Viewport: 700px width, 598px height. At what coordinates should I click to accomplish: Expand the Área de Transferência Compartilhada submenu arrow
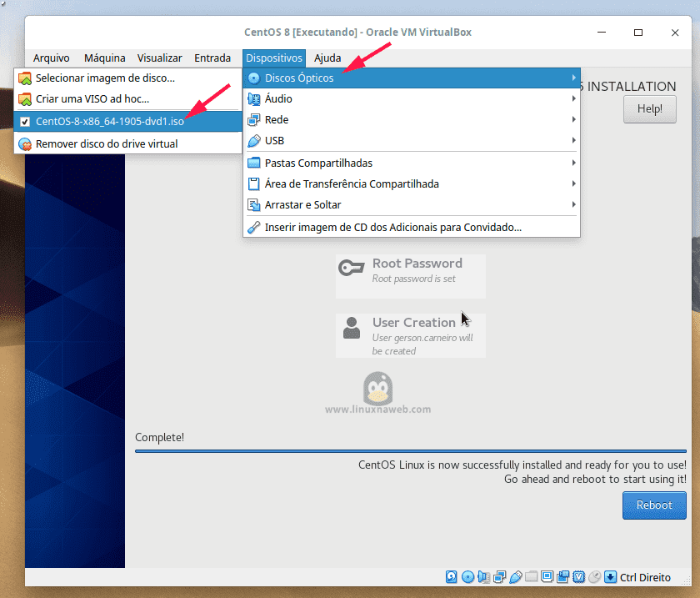point(573,183)
